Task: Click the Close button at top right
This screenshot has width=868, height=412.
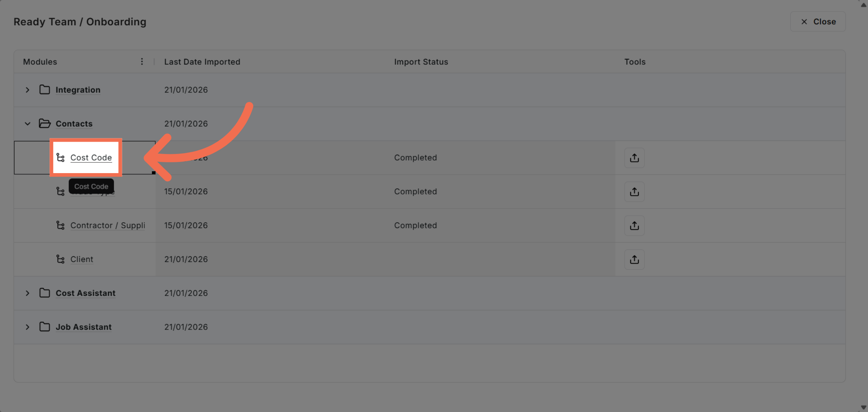Action: (x=818, y=21)
